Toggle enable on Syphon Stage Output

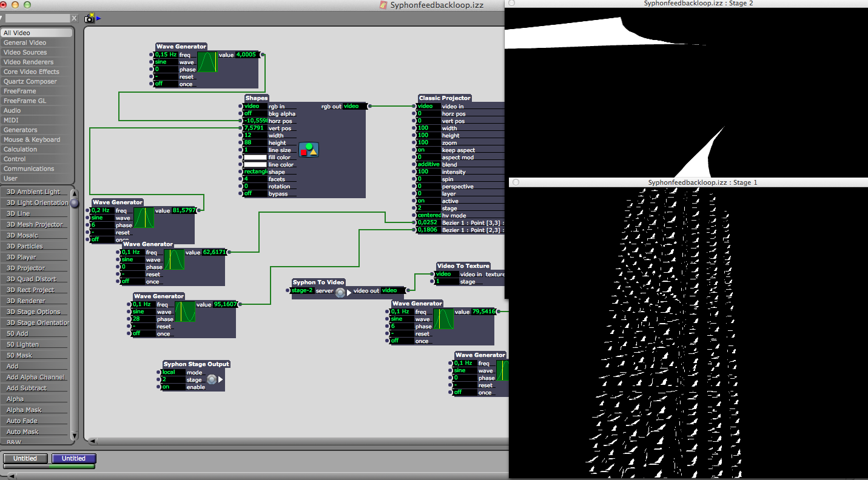(x=173, y=387)
